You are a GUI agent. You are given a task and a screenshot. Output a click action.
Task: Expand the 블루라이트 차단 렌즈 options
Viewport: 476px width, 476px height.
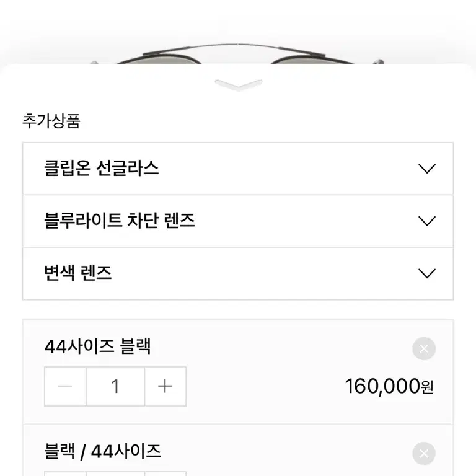[238, 221]
